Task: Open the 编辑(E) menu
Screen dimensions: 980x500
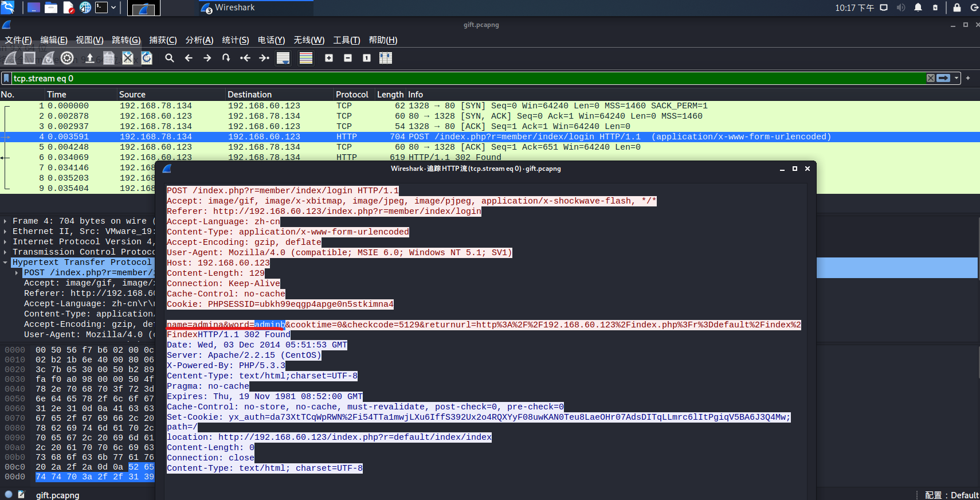Action: (x=54, y=40)
